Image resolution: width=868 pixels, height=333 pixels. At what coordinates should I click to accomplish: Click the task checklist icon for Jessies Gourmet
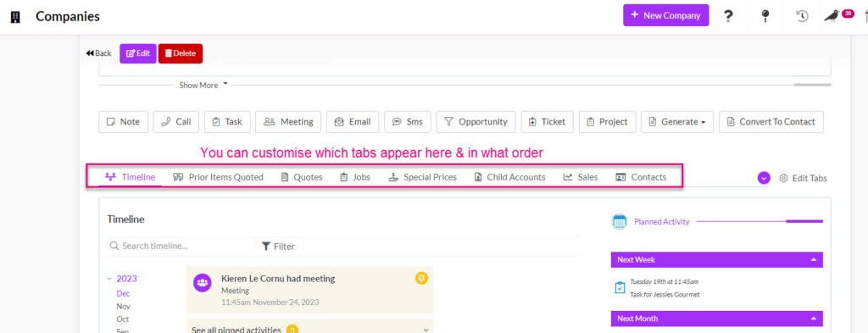click(620, 287)
